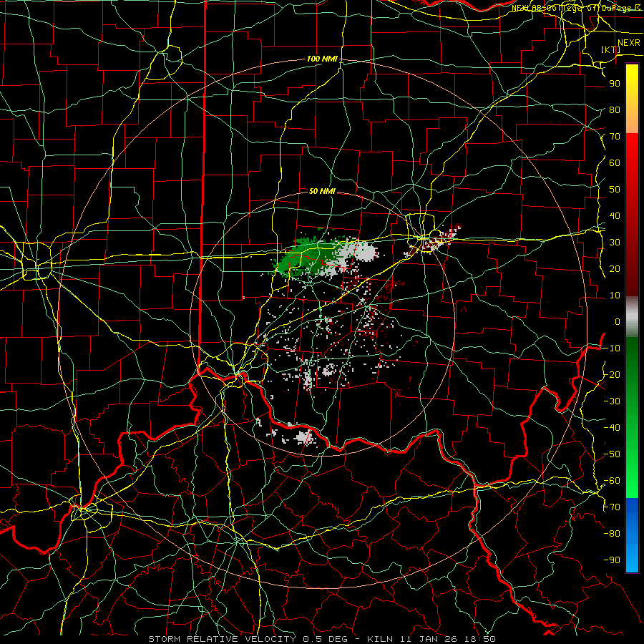Click the 30 value on the velocity scale
This screenshot has height=644, width=644.
click(615, 243)
